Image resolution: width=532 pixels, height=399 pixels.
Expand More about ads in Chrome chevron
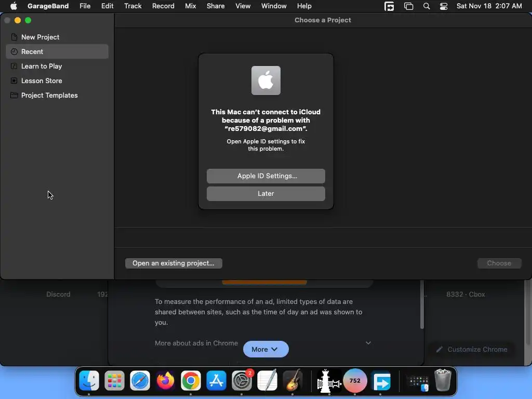[368, 343]
